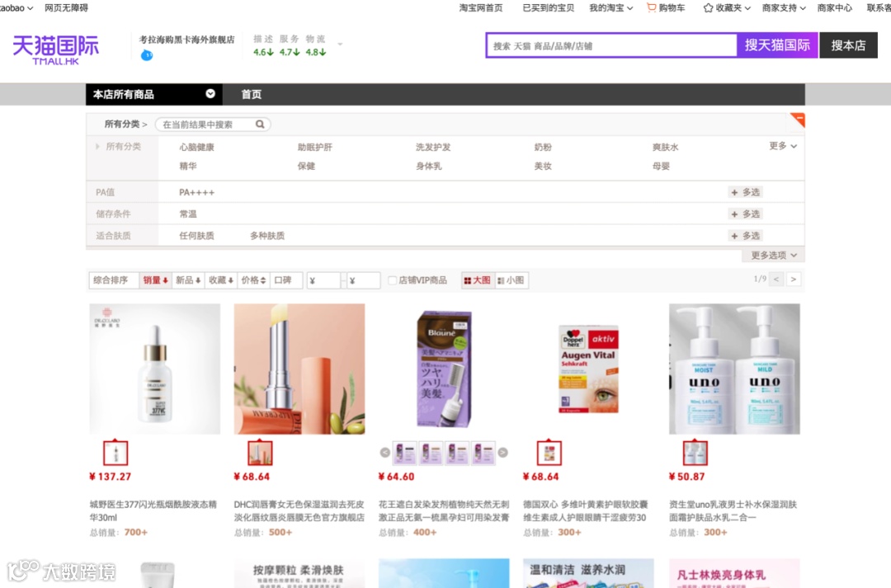The image size is (891, 588).
Task: Open 商家中心 link
Action: [x=834, y=8]
